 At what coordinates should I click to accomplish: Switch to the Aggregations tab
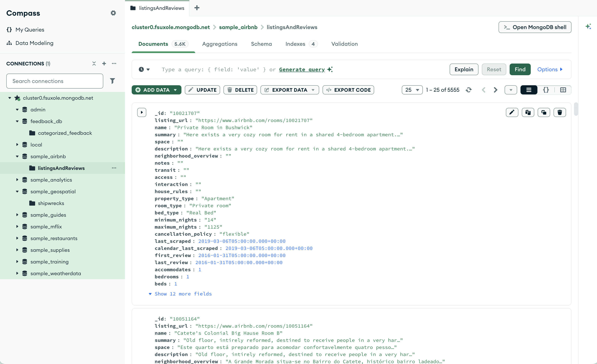pos(219,44)
